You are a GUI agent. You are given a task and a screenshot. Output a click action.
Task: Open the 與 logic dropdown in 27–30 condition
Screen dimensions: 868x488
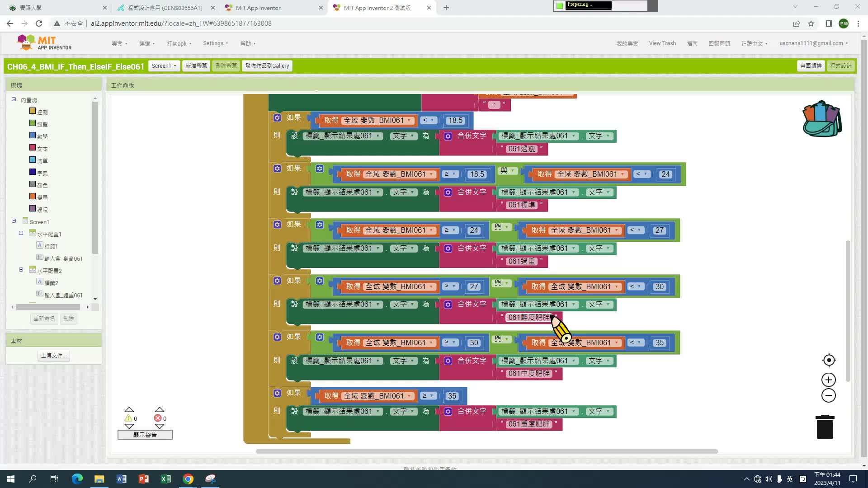pos(501,283)
